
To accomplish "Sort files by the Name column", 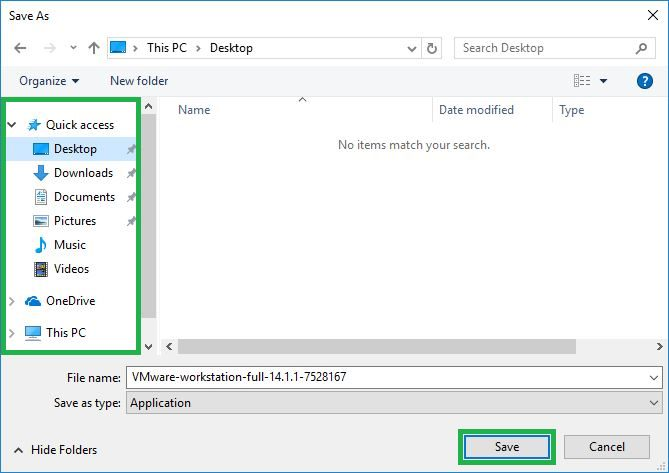I will click(x=194, y=110).
